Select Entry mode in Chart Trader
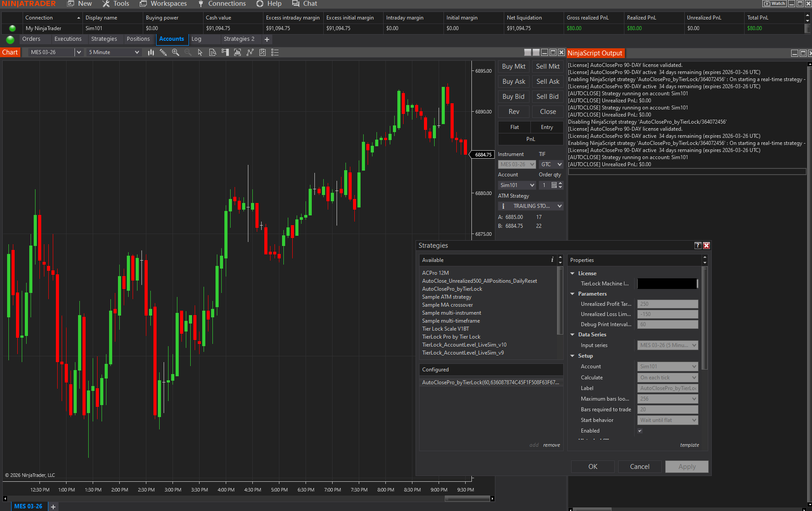Viewport: 812px width, 511px height. click(547, 127)
